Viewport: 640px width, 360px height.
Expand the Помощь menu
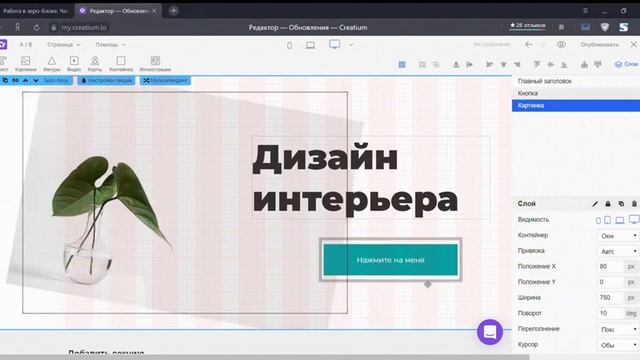(x=110, y=44)
